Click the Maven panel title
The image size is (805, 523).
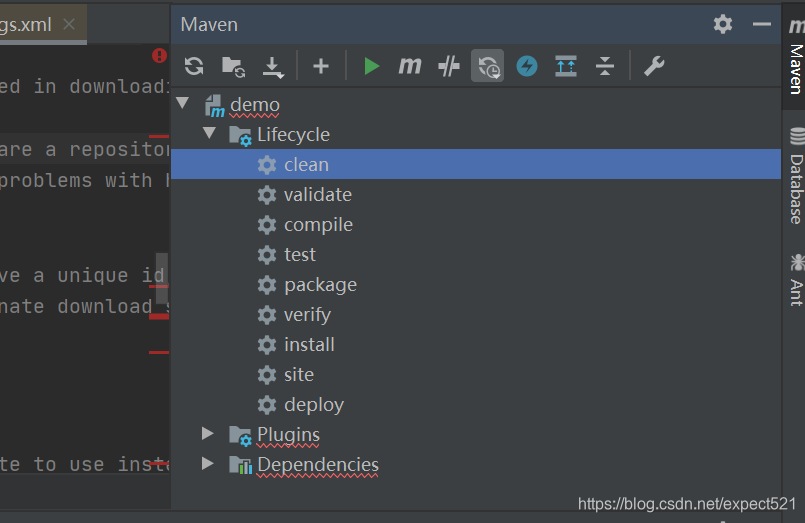[209, 25]
